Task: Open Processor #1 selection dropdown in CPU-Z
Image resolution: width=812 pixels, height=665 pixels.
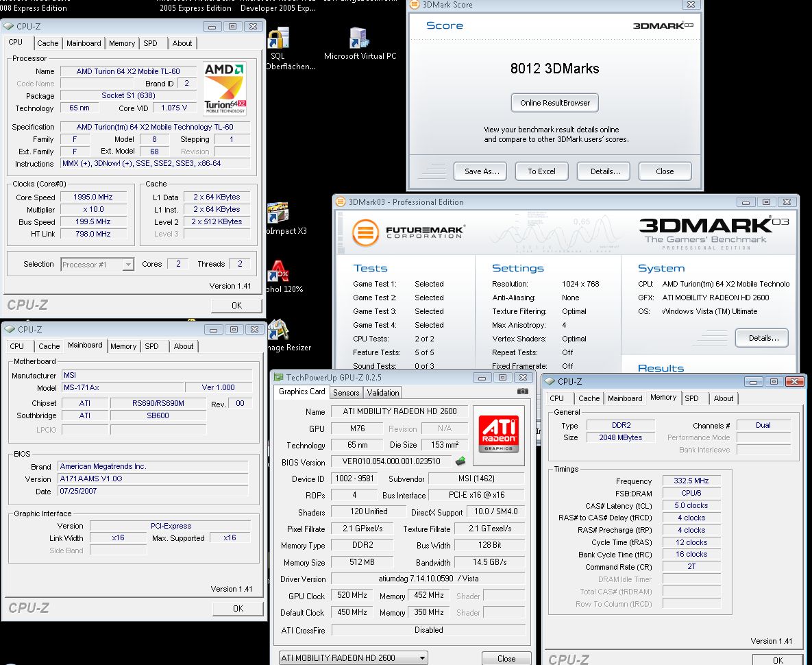Action: point(97,264)
